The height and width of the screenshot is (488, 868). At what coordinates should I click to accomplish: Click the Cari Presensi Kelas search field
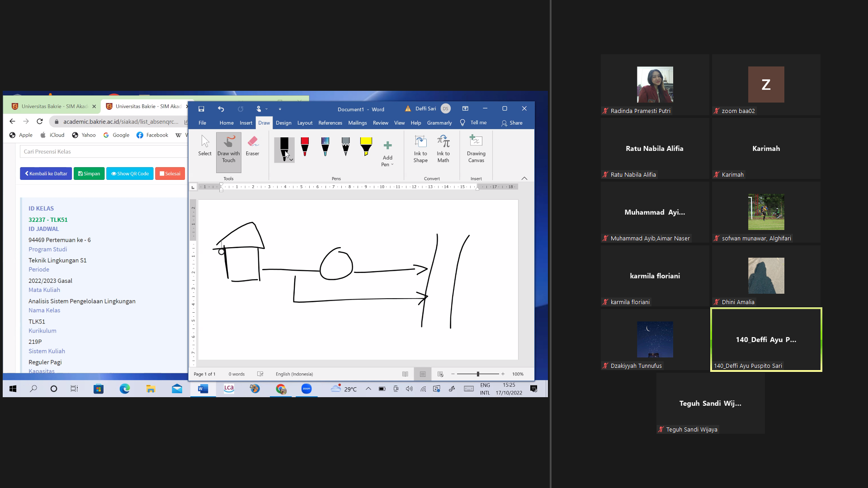click(104, 151)
